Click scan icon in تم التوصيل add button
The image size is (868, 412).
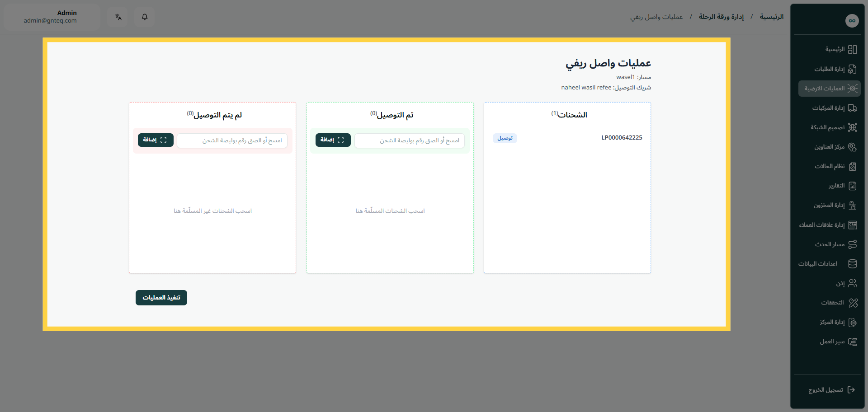pyautogui.click(x=341, y=140)
